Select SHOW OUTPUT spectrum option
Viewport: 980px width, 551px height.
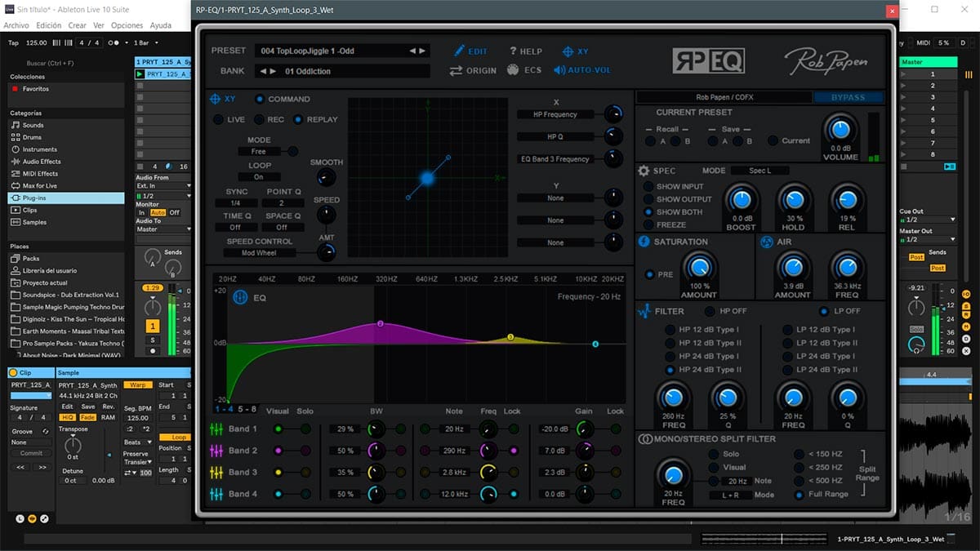[x=648, y=199]
